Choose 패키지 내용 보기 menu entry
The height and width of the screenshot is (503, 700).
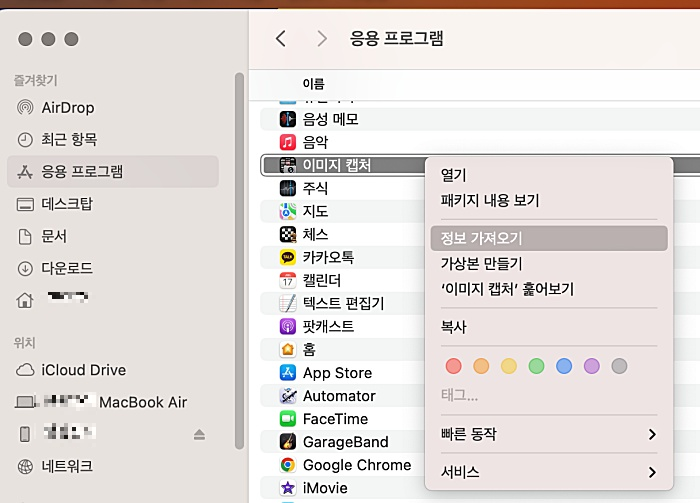click(x=549, y=200)
